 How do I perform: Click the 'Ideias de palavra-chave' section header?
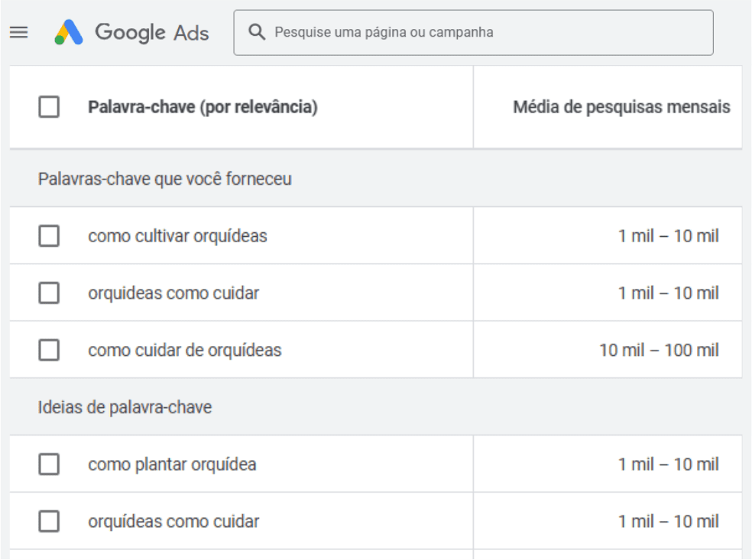coord(125,407)
